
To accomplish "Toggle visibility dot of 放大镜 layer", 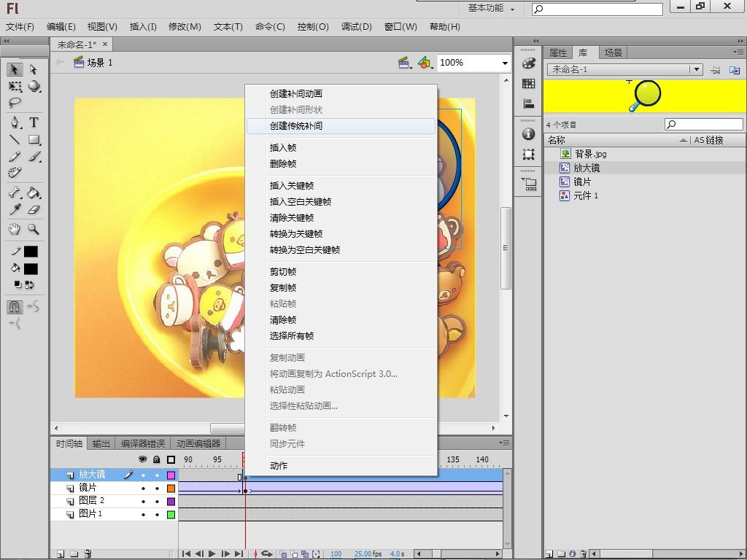I will (143, 475).
